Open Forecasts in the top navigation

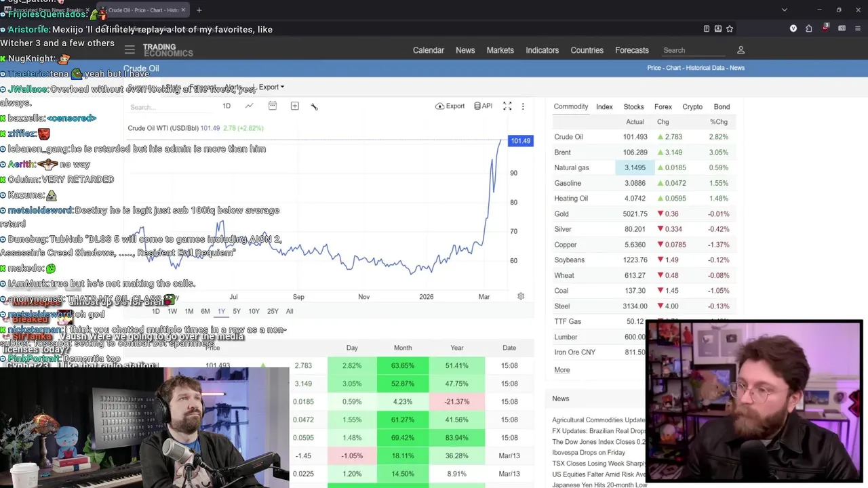632,50
